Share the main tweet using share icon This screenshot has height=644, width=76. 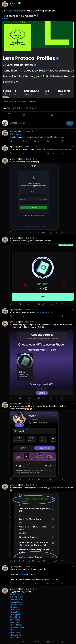point(52,114)
